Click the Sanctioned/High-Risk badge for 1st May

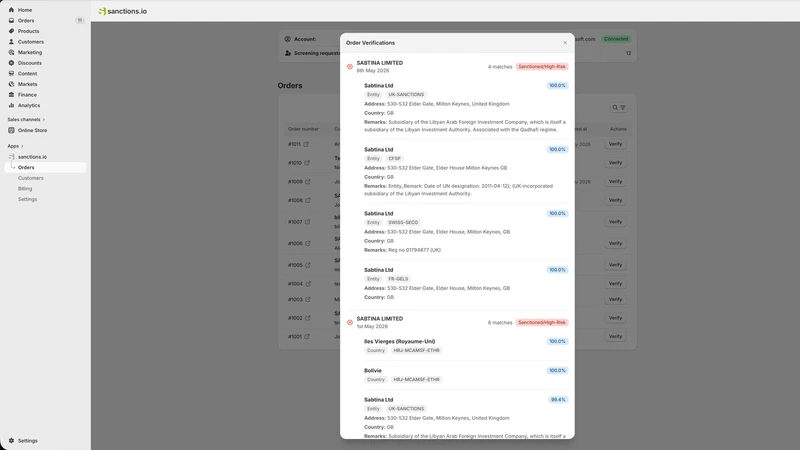pyautogui.click(x=542, y=322)
